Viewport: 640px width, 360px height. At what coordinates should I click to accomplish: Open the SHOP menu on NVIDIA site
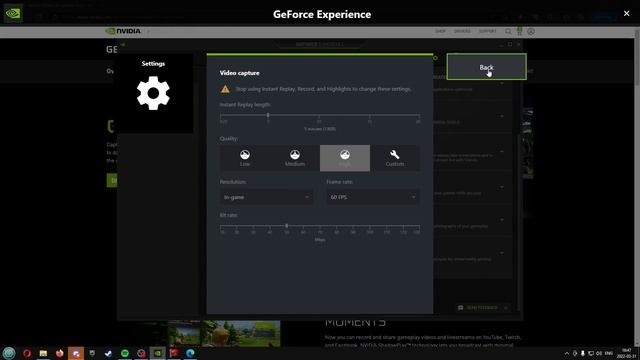[x=440, y=31]
